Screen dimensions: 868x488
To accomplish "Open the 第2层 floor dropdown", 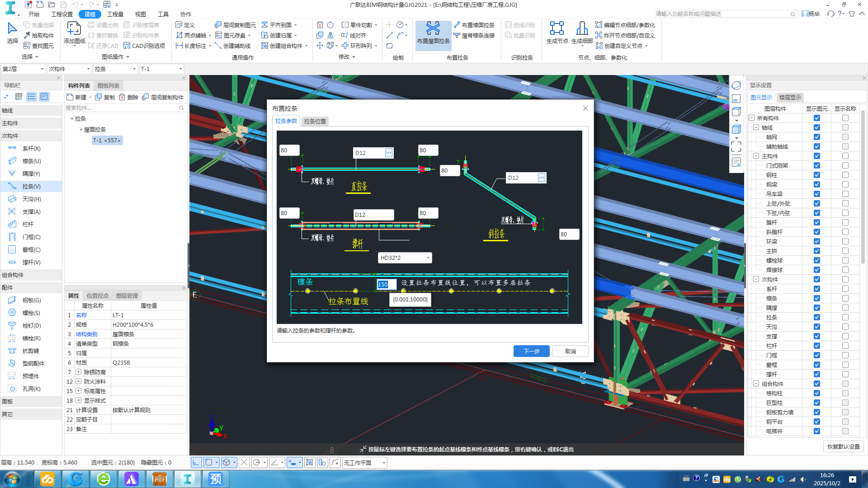I will [x=42, y=69].
